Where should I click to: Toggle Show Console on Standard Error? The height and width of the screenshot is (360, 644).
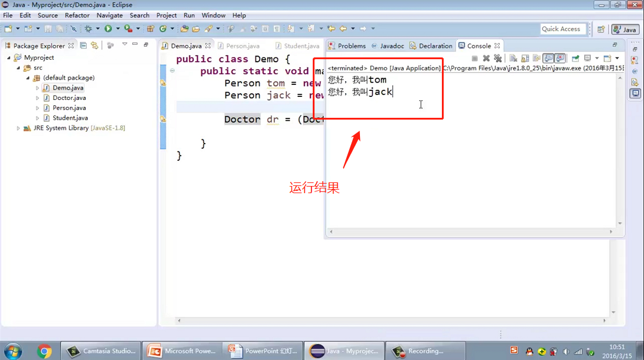pos(560,59)
